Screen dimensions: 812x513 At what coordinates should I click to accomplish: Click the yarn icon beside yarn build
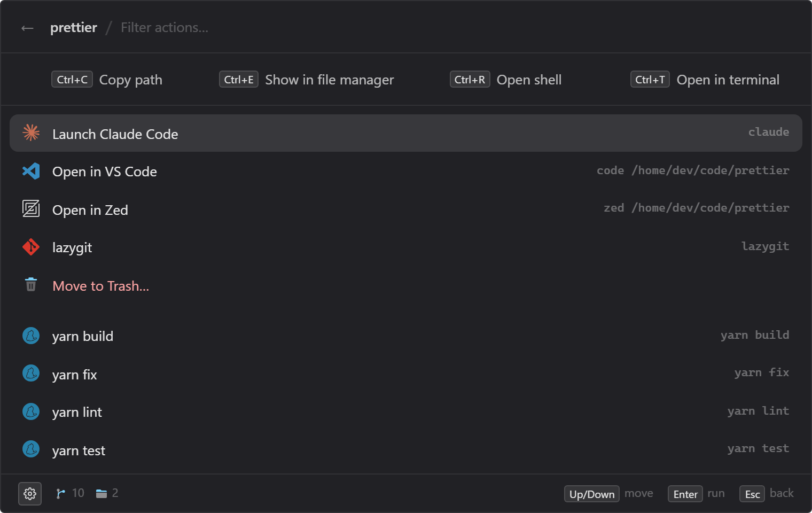31,336
